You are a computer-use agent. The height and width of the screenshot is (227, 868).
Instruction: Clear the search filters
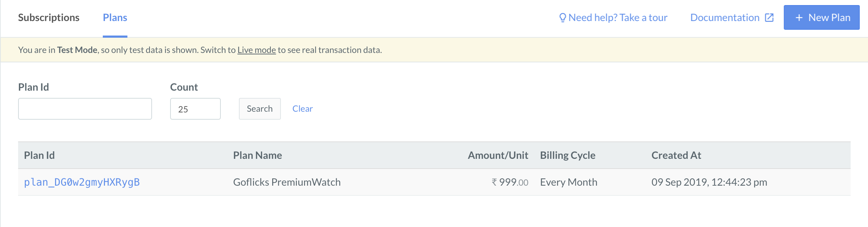[x=303, y=109]
